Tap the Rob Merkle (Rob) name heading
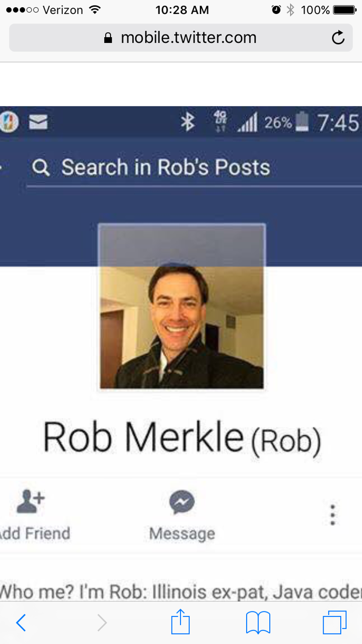This screenshot has width=362, height=644. 182,437
